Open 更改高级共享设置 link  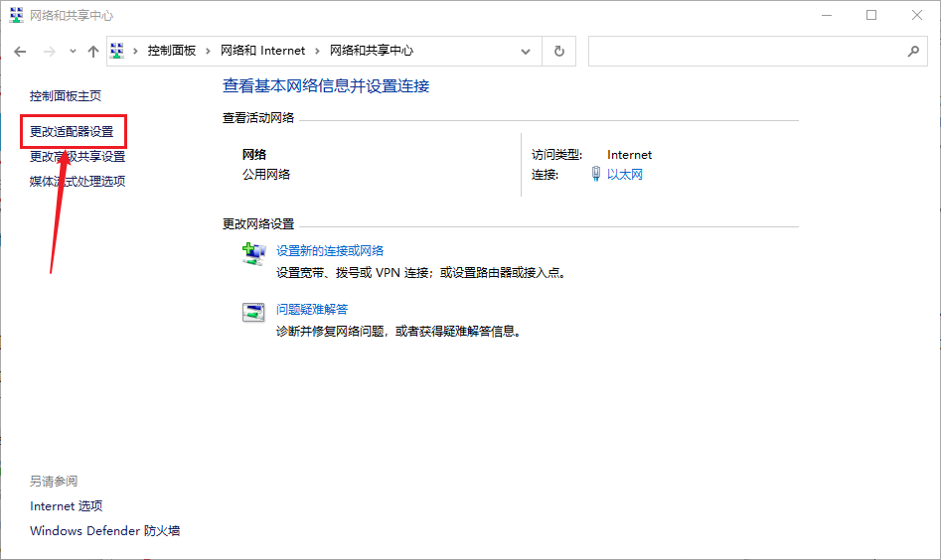tap(78, 156)
